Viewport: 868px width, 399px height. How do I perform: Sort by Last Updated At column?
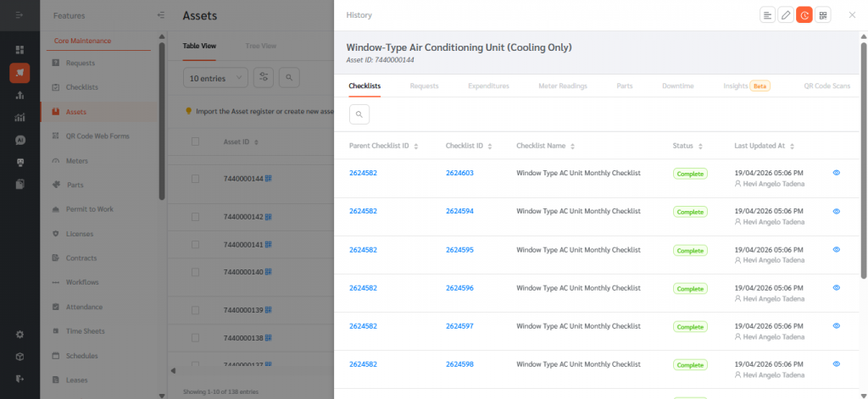click(x=792, y=147)
